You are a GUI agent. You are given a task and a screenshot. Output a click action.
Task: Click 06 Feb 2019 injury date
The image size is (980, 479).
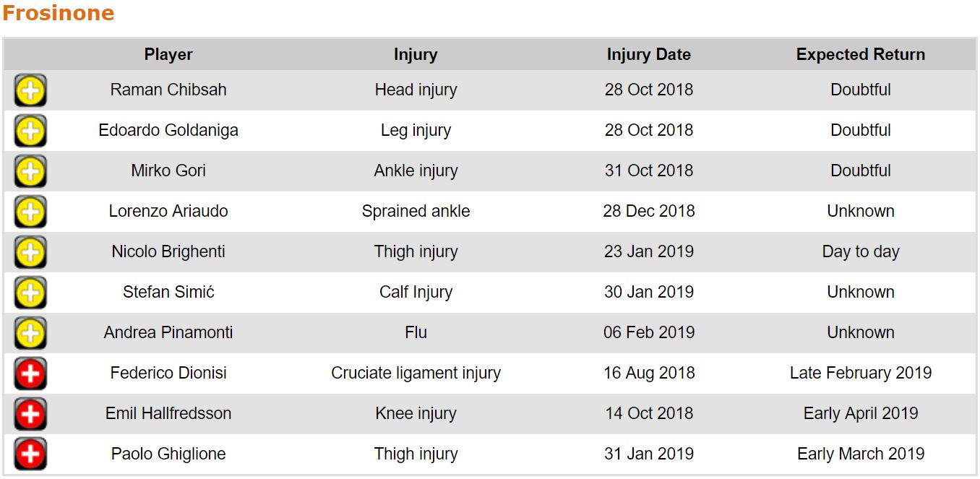[x=648, y=332]
